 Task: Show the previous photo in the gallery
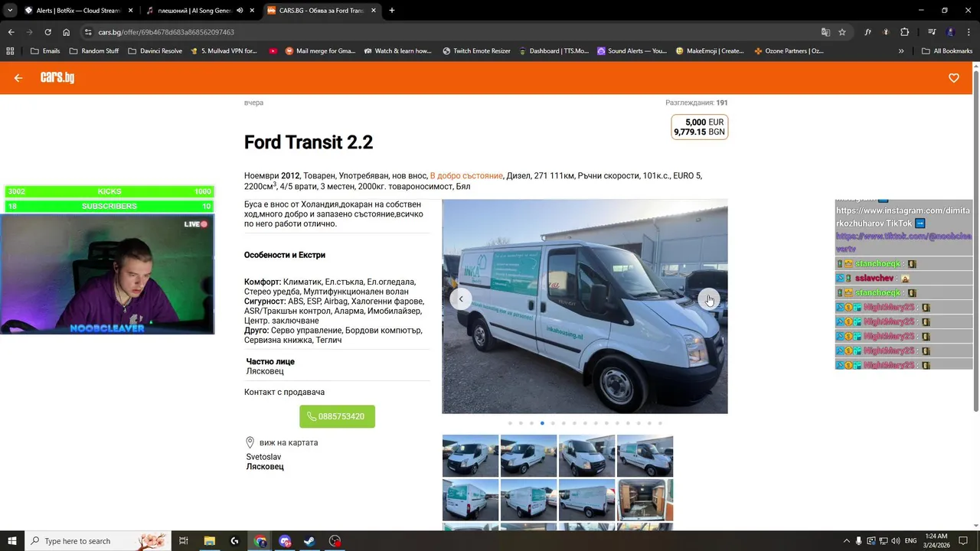(461, 299)
